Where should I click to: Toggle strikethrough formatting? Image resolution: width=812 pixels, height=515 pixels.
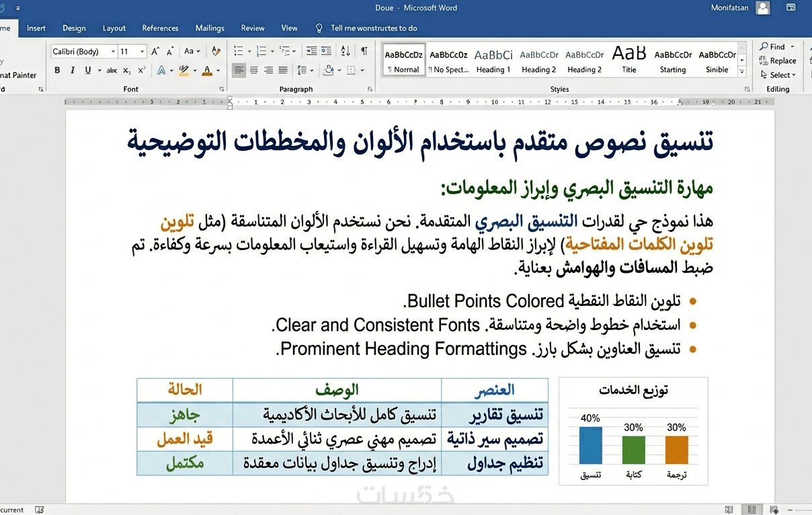click(x=112, y=70)
